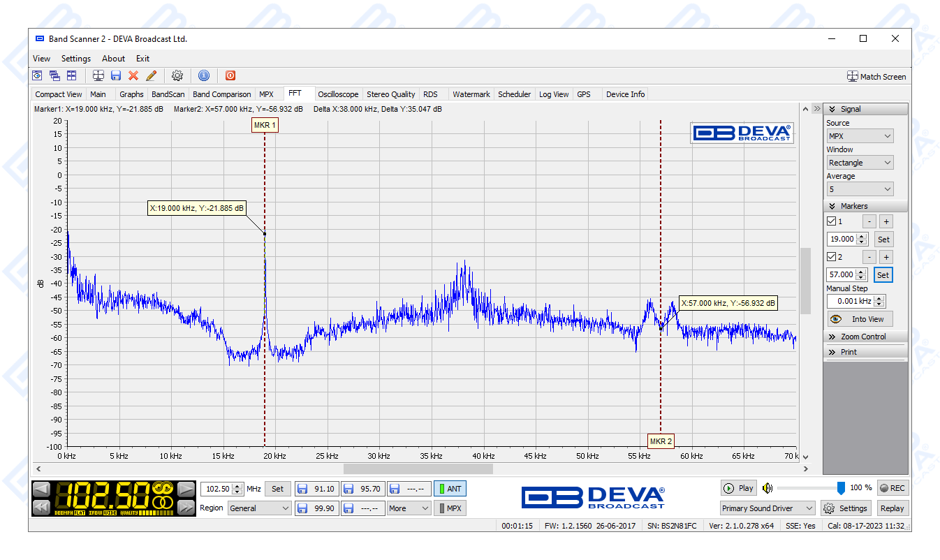The width and height of the screenshot is (940, 560).
Task: Click the red X delete icon
Action: (x=133, y=75)
